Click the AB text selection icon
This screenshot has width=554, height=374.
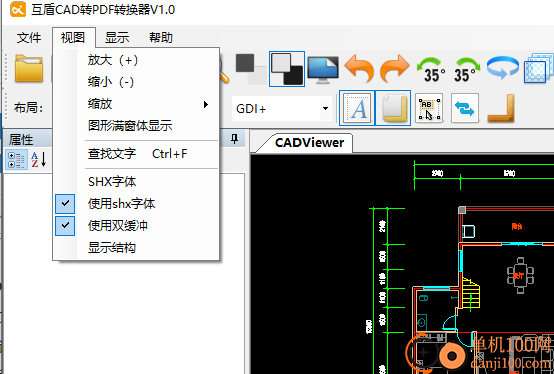[x=429, y=108]
